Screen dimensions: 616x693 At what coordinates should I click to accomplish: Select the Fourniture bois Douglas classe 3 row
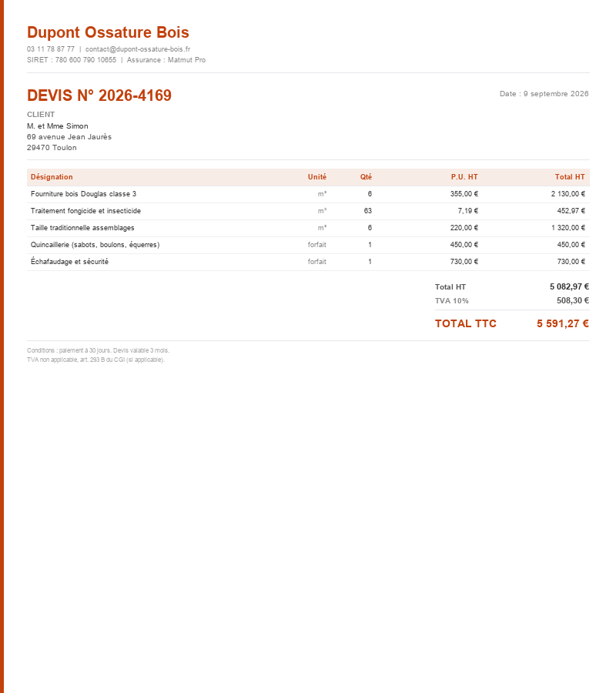(308, 194)
